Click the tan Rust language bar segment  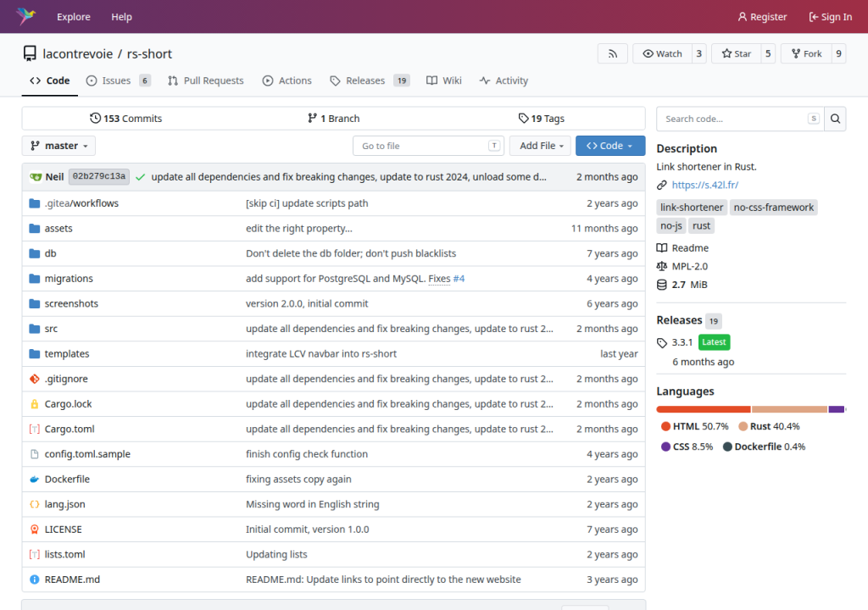[x=789, y=409]
